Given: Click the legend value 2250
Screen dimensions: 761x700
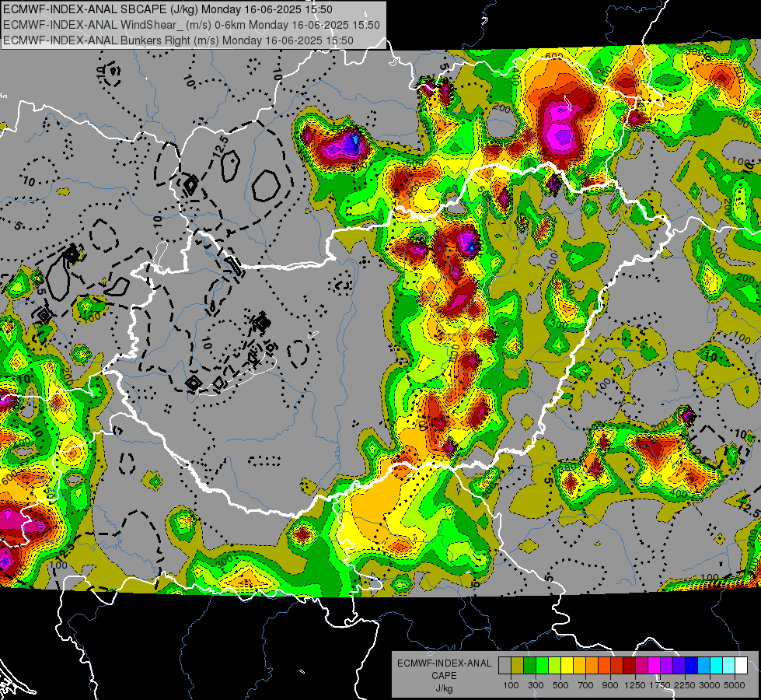Looking at the screenshot, I should (x=685, y=685).
